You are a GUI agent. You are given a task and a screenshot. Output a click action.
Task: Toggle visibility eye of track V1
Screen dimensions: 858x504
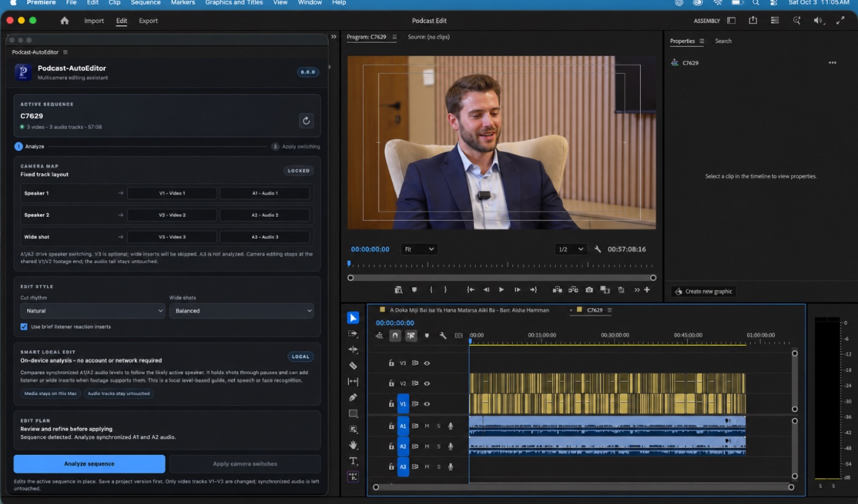pos(427,404)
